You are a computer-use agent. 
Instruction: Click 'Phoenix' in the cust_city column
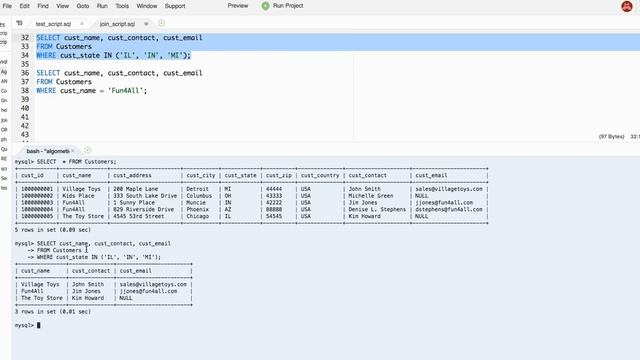click(198, 209)
